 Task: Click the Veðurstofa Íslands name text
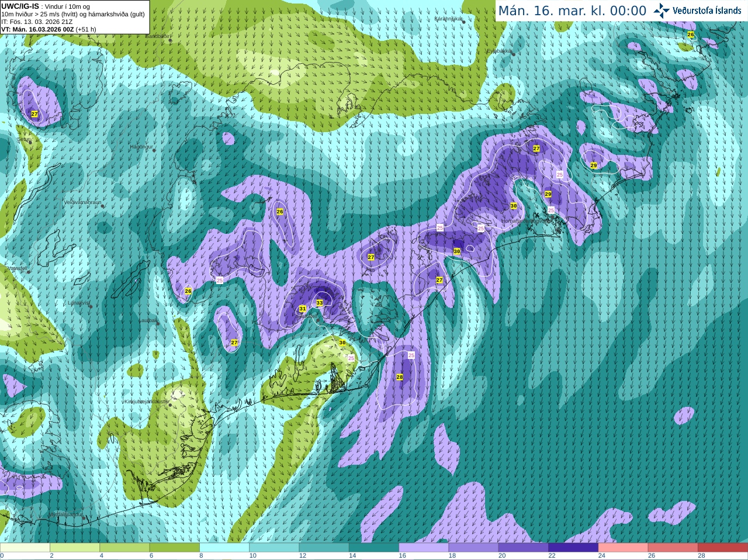tap(707, 11)
